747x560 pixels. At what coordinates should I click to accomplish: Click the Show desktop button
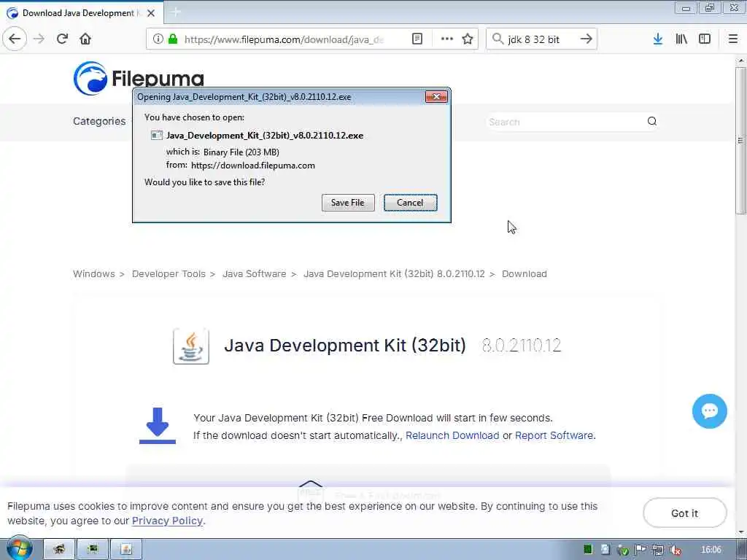[741, 550]
